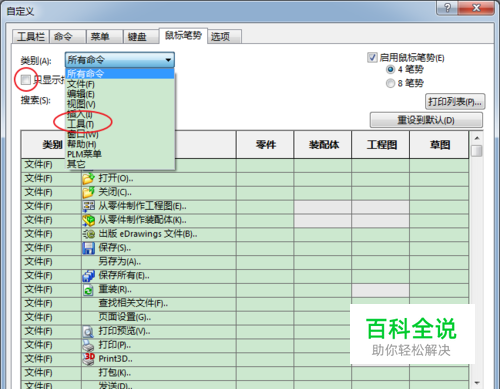Click the 重设到默认(D) button
500x389 pixels.
click(x=426, y=120)
